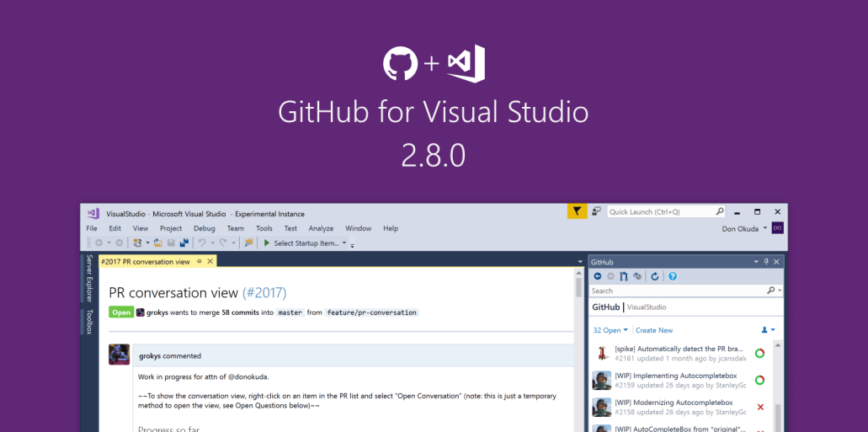Expand New Project dropdown arrow
This screenshot has width=868, height=432.
148,243
